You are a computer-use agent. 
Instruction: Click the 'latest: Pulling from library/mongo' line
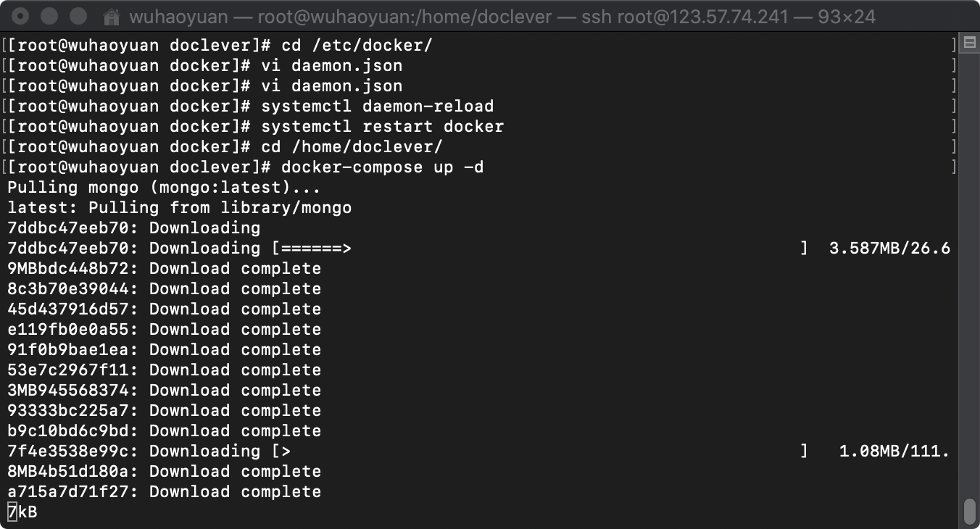pos(179,208)
